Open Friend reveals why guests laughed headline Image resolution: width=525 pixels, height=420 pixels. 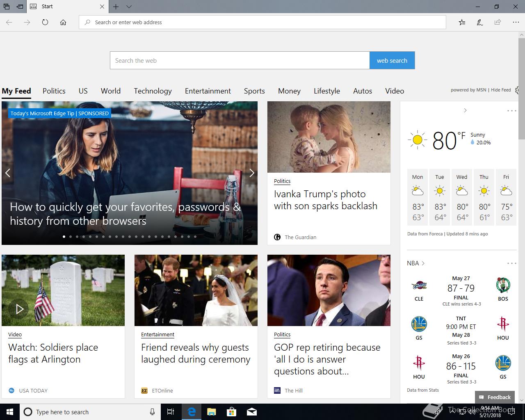196,353
